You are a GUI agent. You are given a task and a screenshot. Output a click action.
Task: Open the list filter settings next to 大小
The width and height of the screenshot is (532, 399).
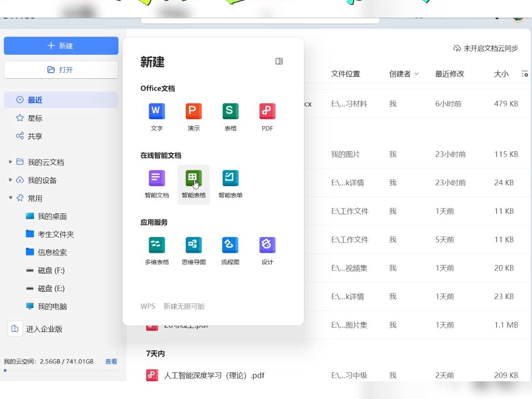(524, 73)
